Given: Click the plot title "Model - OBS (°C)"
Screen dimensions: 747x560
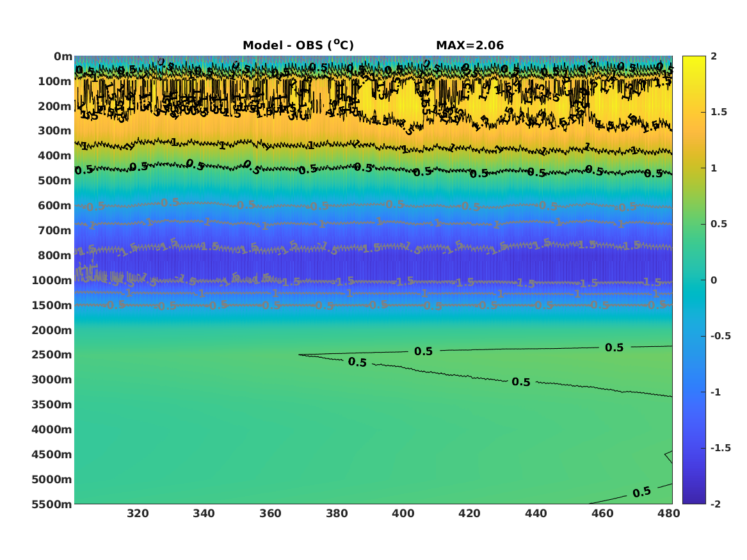Looking at the screenshot, I should coord(298,45).
